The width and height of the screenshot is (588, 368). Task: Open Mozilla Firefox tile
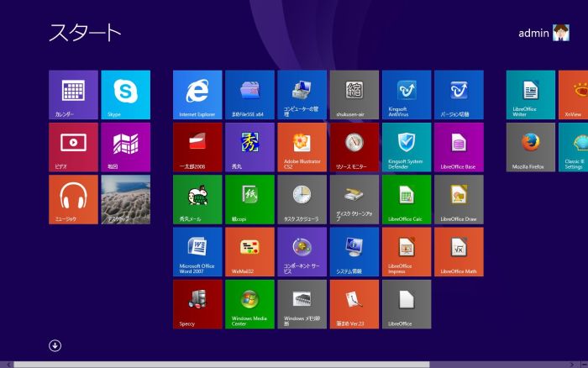pos(530,147)
